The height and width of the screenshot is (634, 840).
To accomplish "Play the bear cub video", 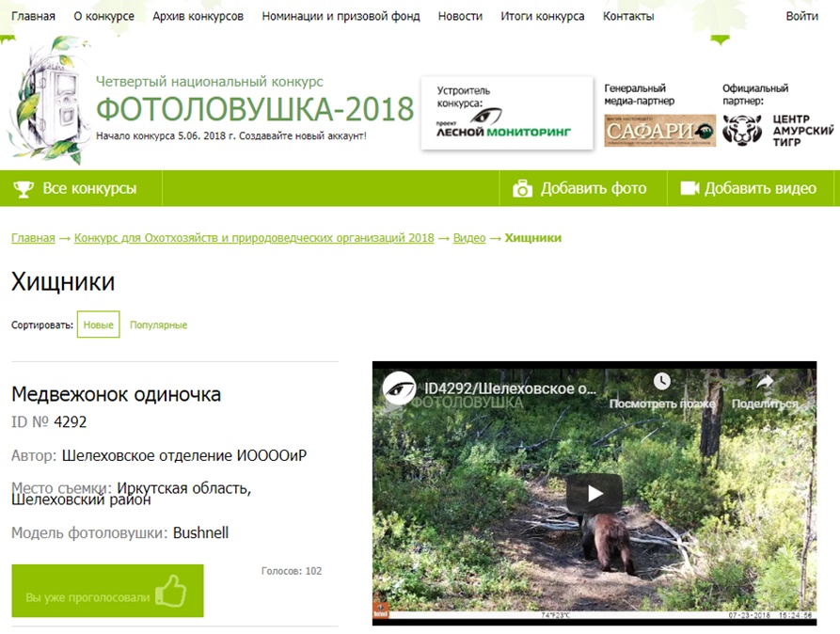I will point(594,493).
